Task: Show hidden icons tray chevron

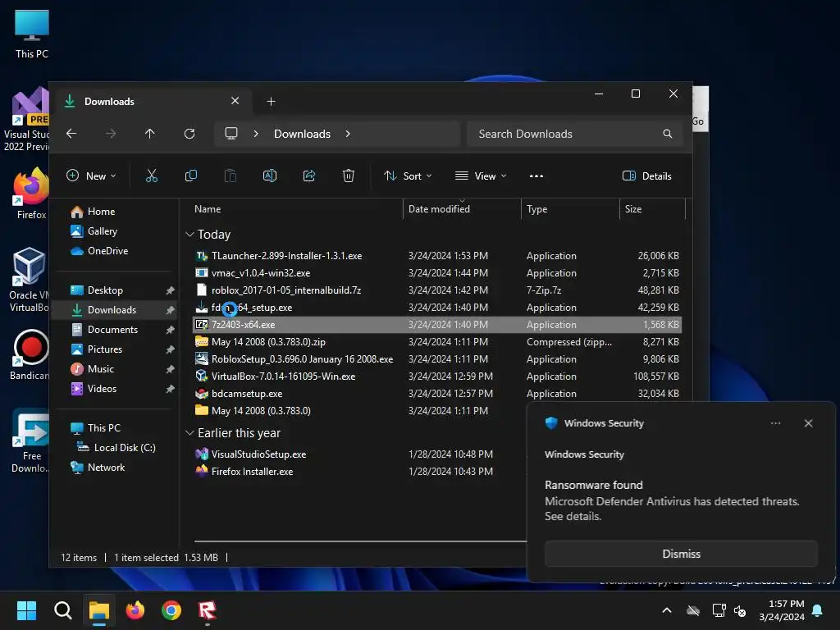Action: click(667, 610)
